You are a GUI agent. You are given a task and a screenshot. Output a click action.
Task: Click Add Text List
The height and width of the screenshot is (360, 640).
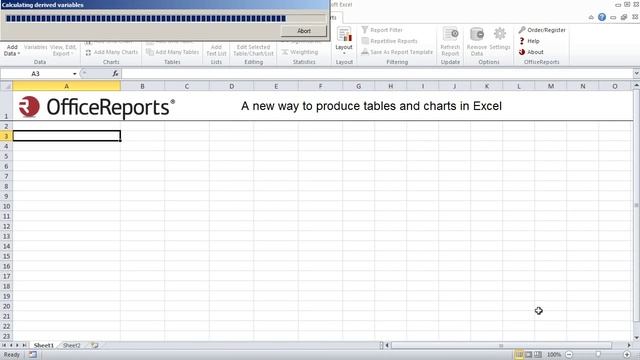[x=216, y=50]
